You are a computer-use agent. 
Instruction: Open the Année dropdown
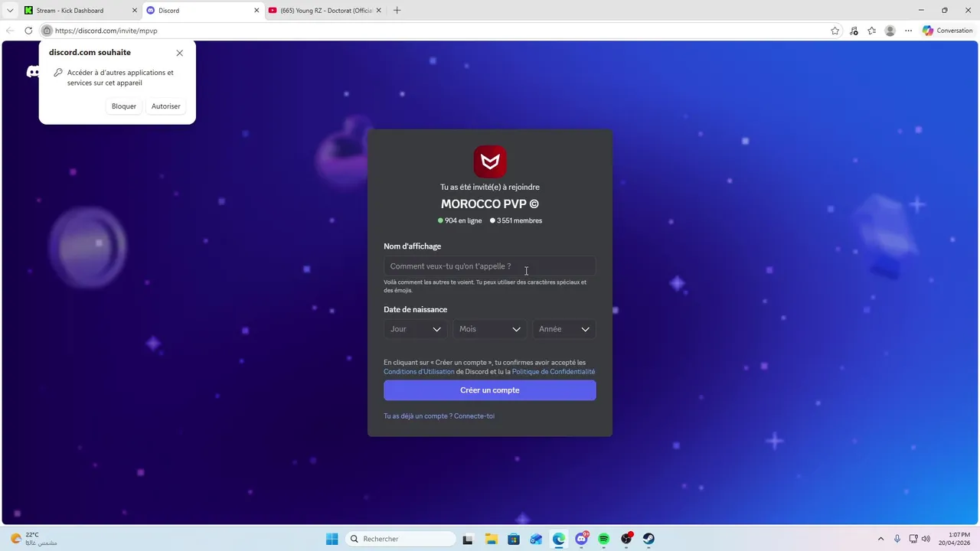pos(564,329)
